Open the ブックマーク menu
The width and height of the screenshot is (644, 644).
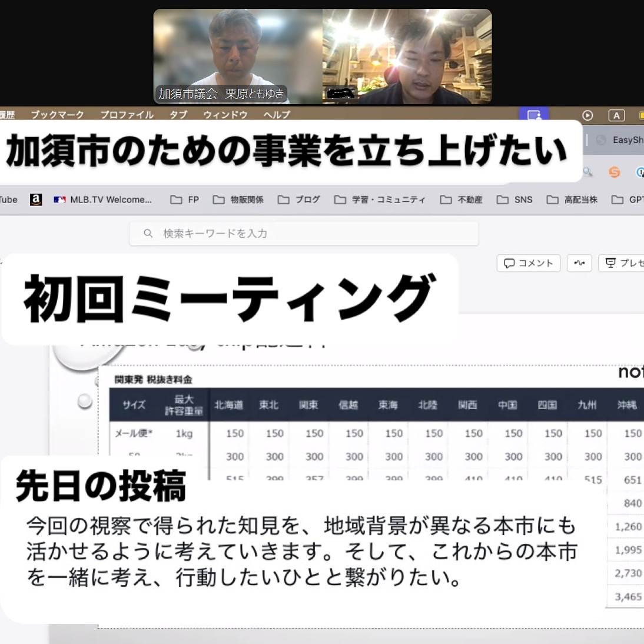click(57, 115)
